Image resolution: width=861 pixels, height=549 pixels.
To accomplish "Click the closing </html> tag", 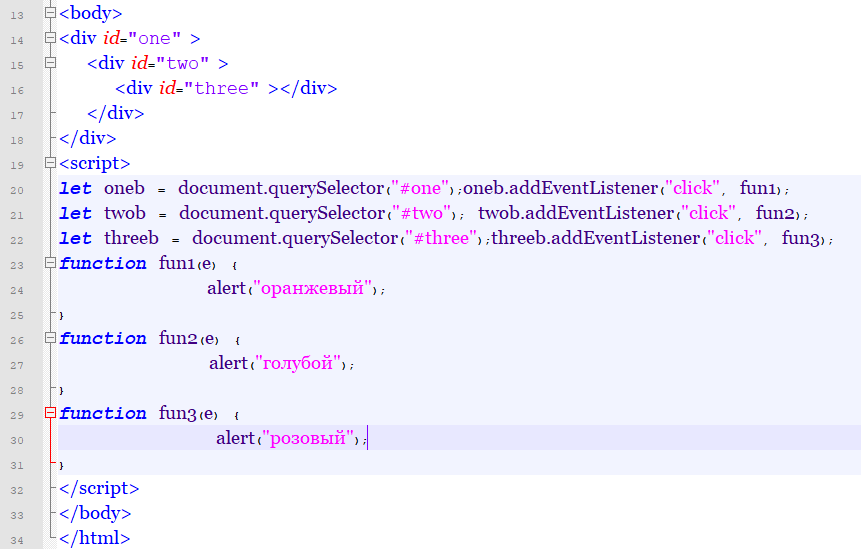I will (x=94, y=539).
